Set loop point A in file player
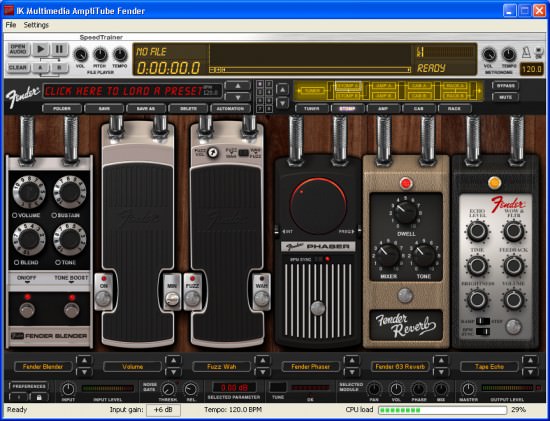Screen dimensions: 550x421 point(41,67)
